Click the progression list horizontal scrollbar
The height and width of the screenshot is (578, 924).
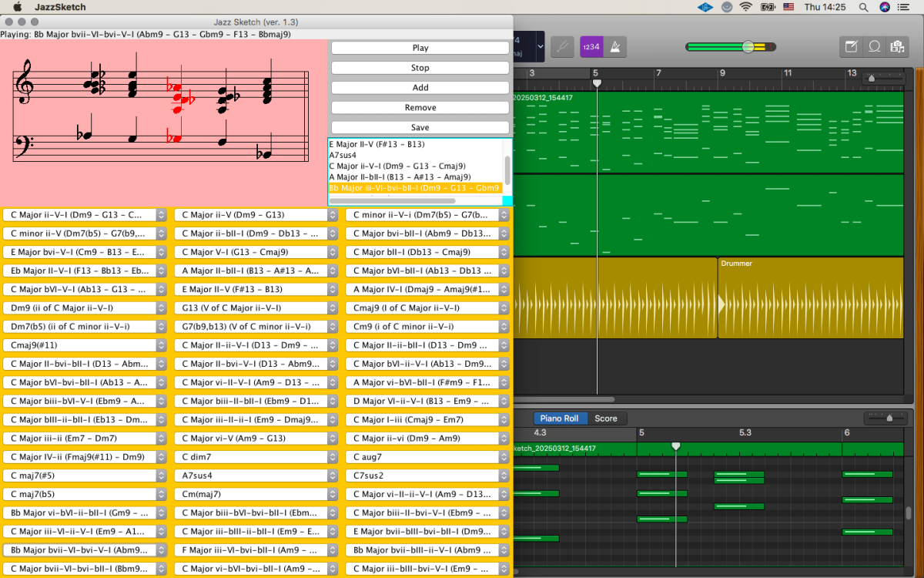393,200
